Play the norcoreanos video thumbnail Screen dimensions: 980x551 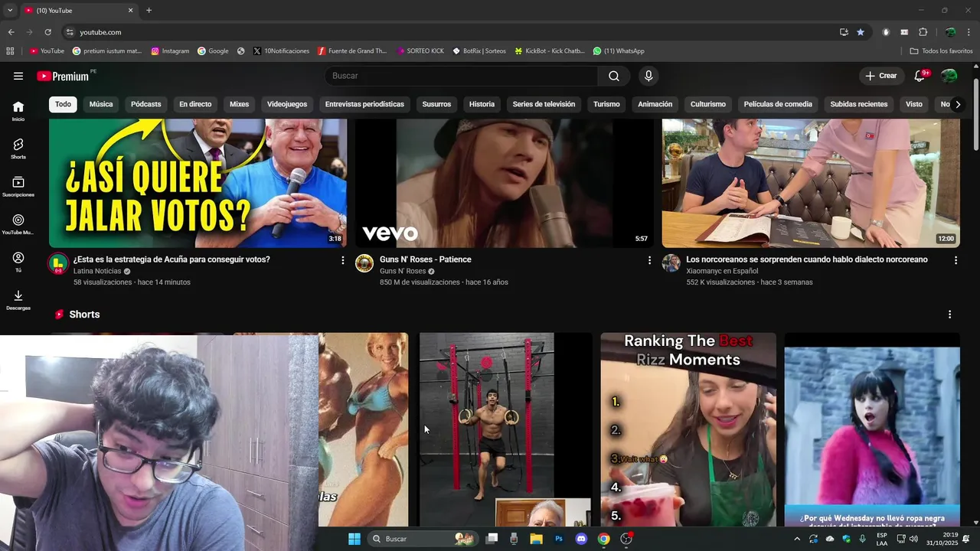(x=811, y=183)
